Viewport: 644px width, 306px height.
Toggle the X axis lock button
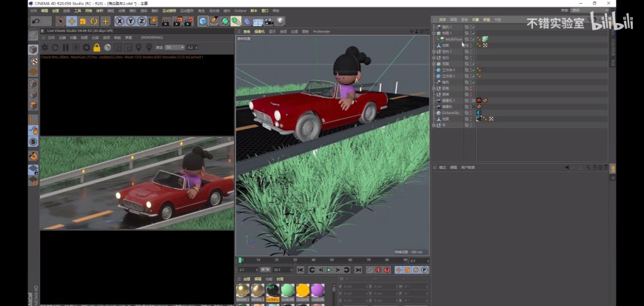[x=119, y=21]
